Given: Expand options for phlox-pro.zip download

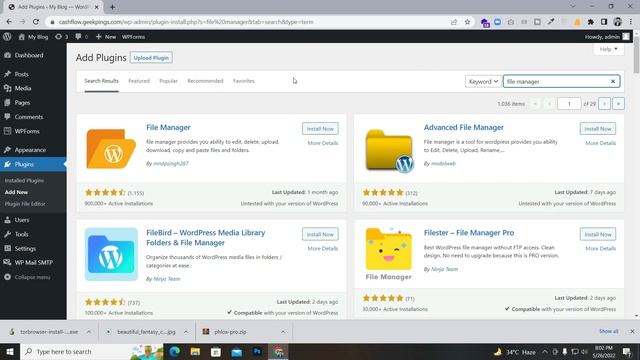Looking at the screenshot, I should [x=283, y=332].
